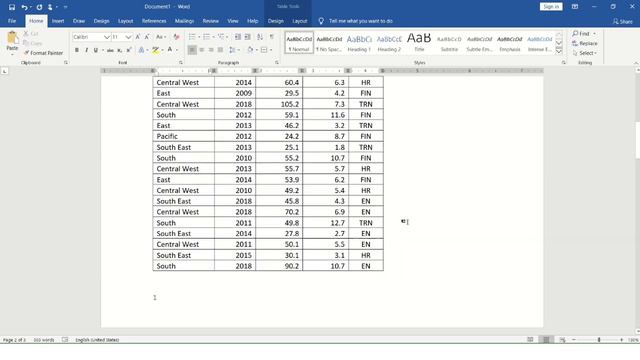Apply subscript formatting
The width and height of the screenshot is (640, 360).
pyautogui.click(x=120, y=50)
